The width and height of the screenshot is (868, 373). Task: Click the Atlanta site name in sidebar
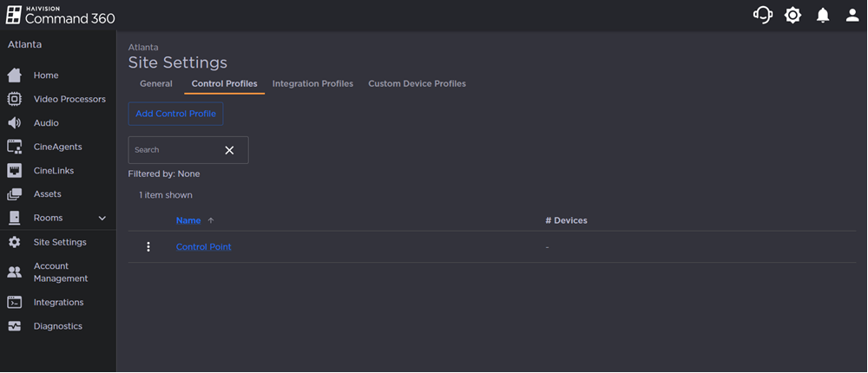pos(24,44)
